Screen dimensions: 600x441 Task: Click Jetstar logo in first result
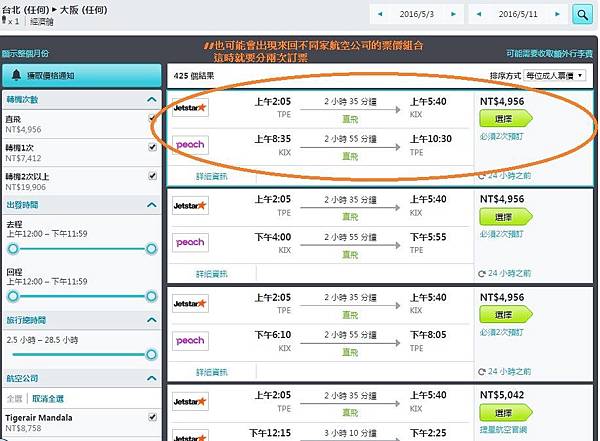click(x=190, y=108)
